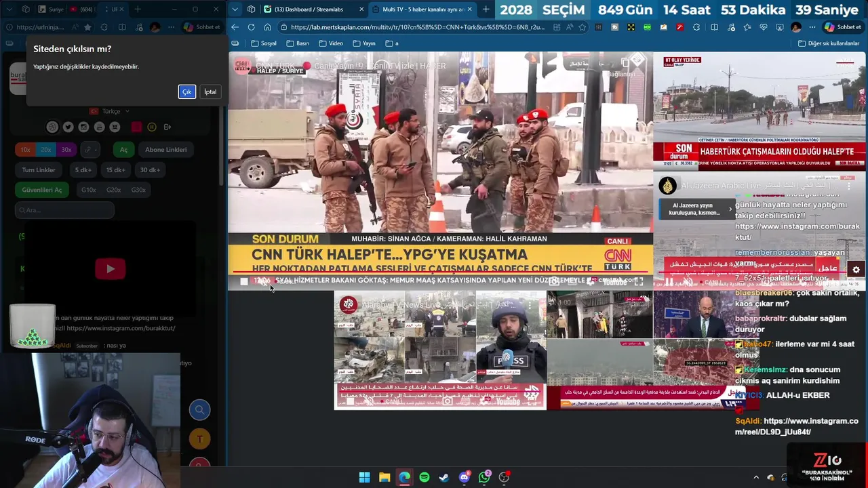Choose the 15 dk+ filter

pos(115,170)
